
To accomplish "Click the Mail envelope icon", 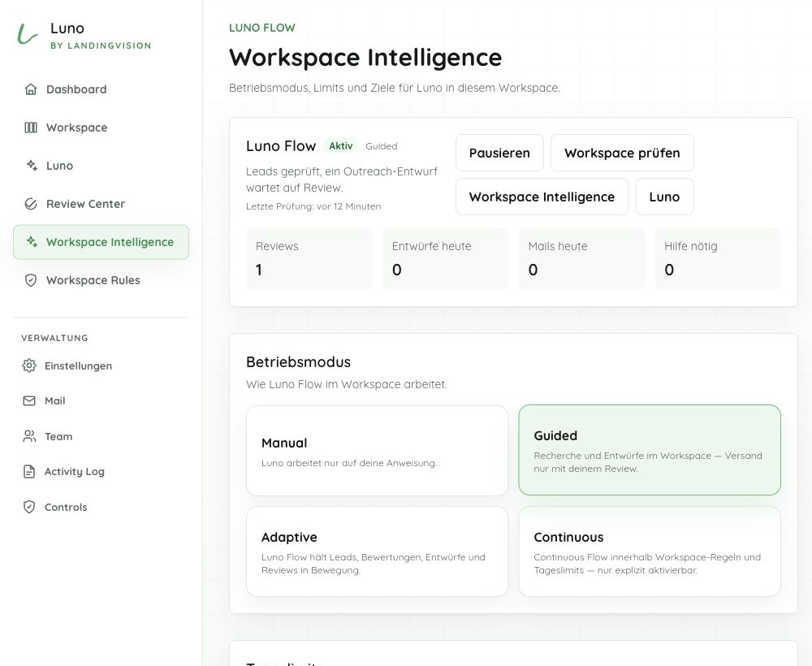I will [29, 401].
